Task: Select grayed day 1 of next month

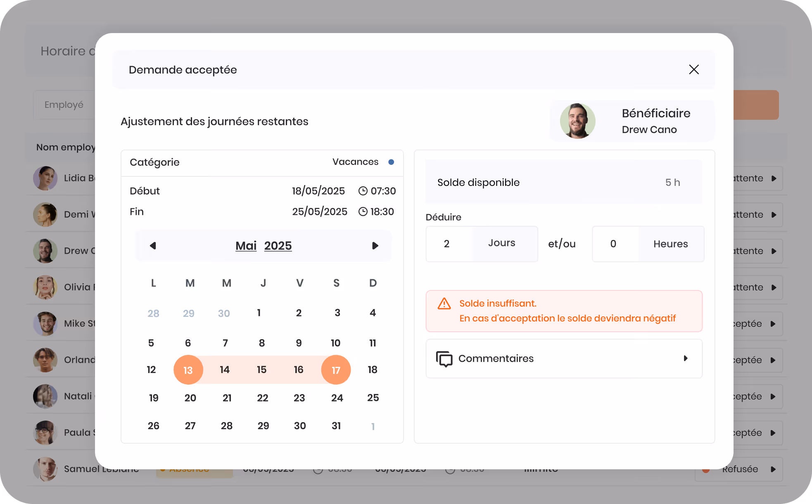Action: pyautogui.click(x=373, y=426)
